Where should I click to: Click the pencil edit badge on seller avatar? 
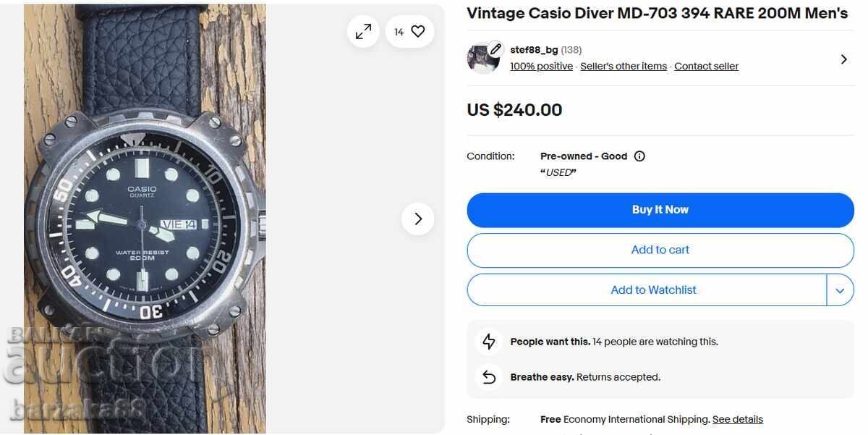[495, 48]
